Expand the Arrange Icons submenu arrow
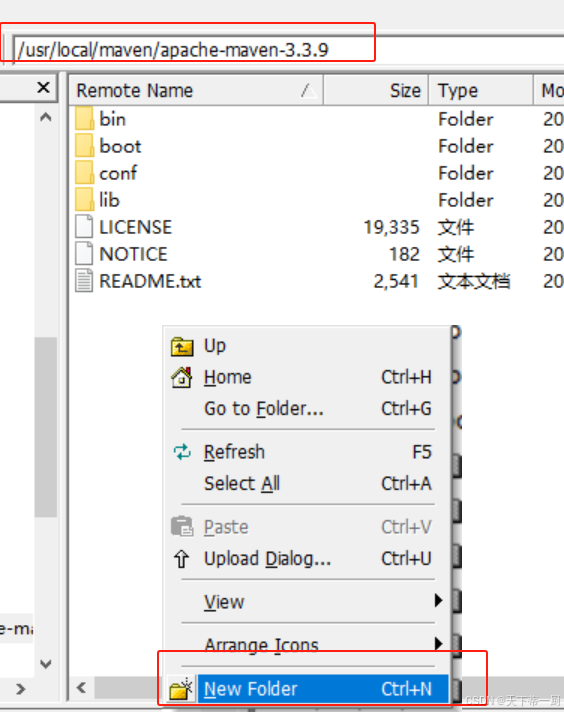This screenshot has width=564, height=712. [438, 643]
